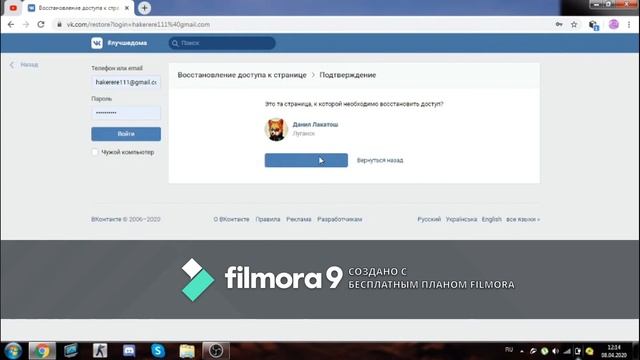Viewport: 640px width, 360px height.
Task: Bookmark this page with star icon
Action: pos(574,24)
